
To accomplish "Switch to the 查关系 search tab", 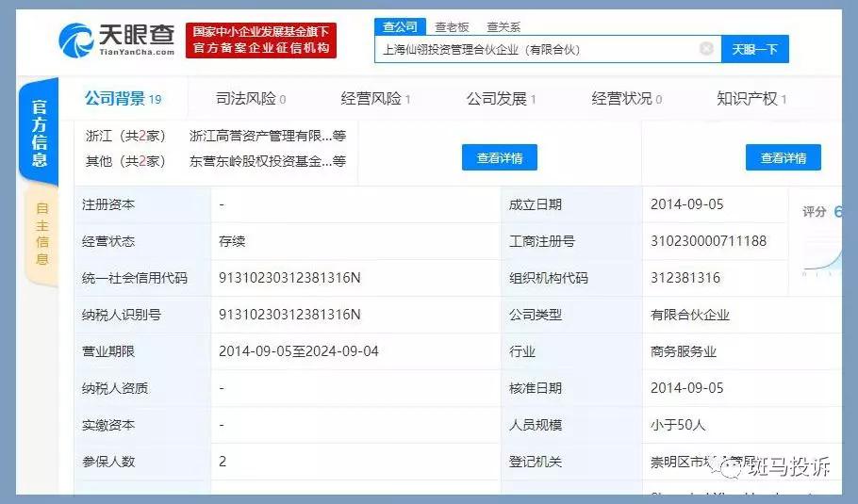I will point(503,27).
